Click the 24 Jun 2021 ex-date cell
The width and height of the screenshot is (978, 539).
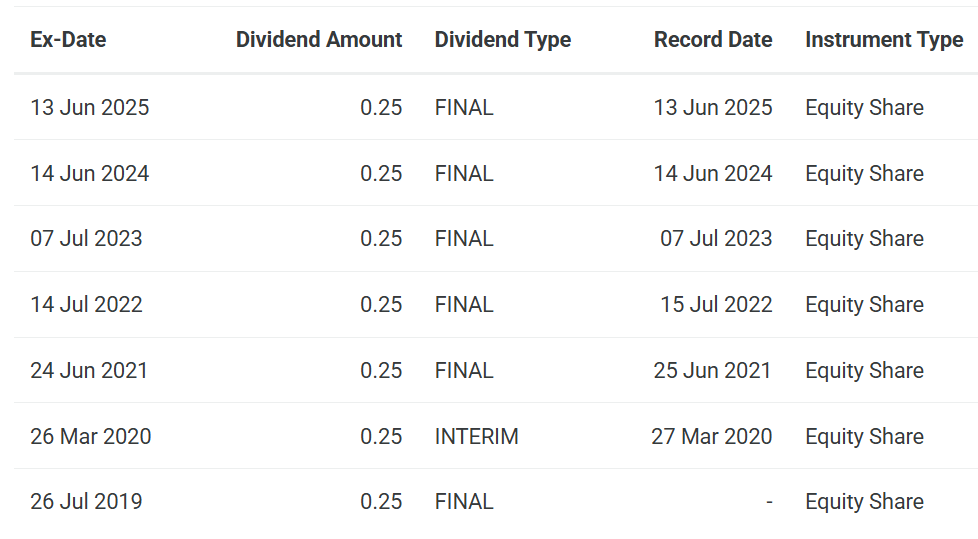click(x=89, y=371)
